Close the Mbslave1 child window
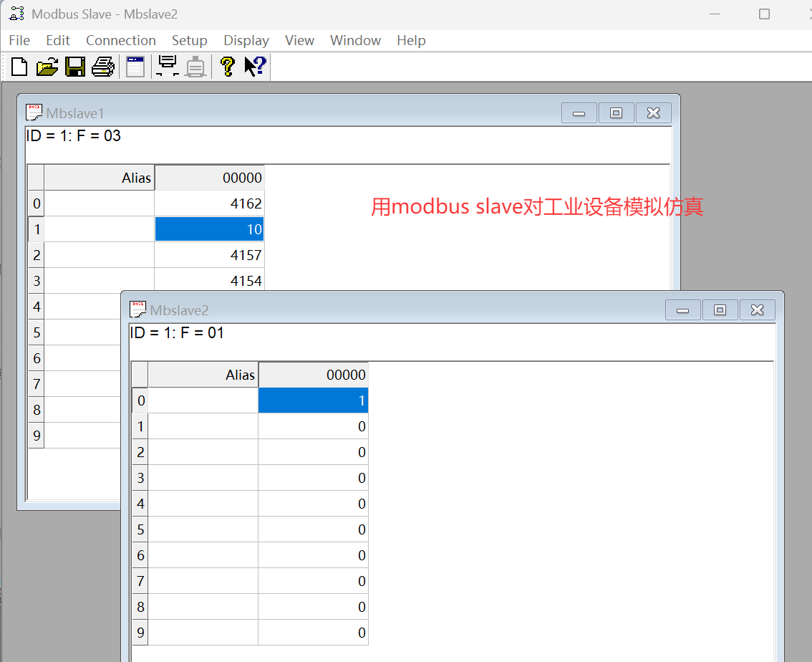Image resolution: width=812 pixels, height=662 pixels. [654, 113]
